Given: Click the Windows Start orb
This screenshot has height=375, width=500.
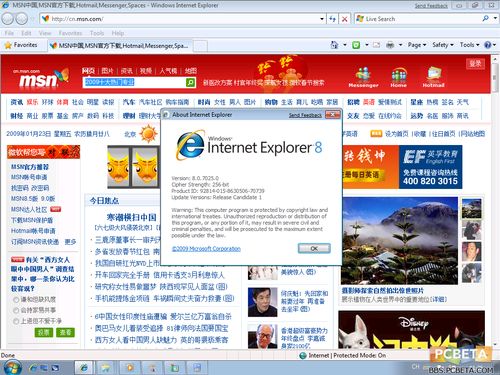Looking at the screenshot, I should 12,367.
